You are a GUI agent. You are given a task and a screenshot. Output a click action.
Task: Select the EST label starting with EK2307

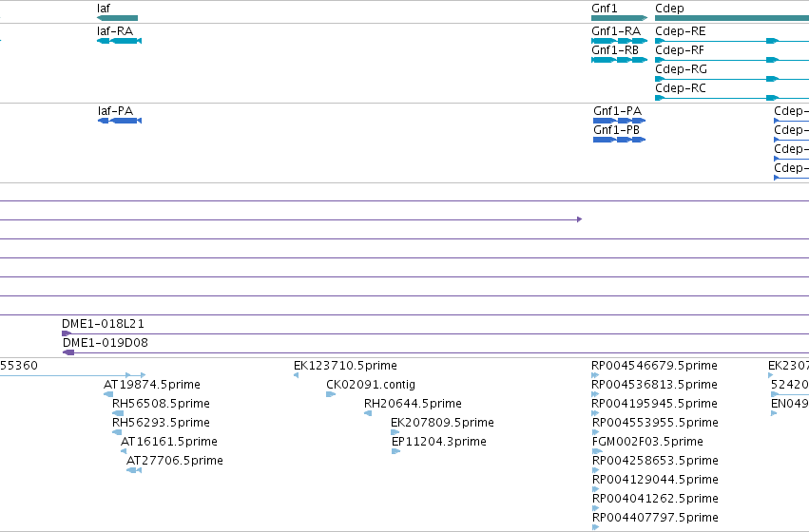point(788,366)
